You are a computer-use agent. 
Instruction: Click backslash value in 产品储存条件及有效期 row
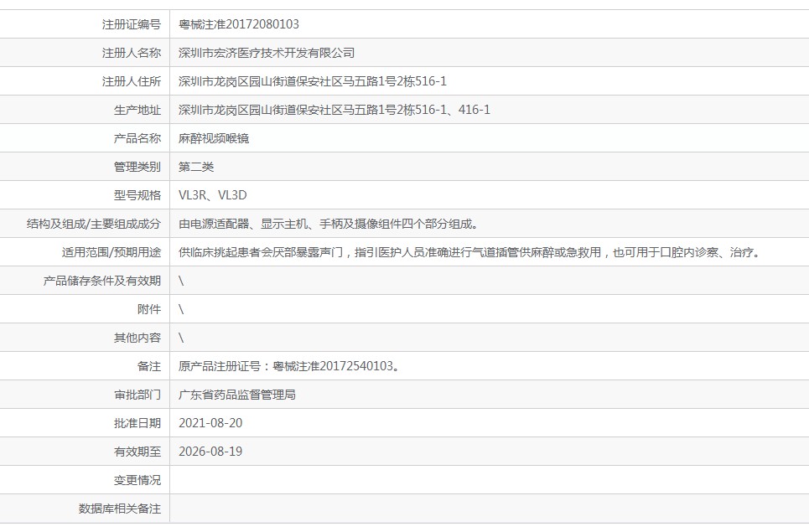click(x=181, y=281)
